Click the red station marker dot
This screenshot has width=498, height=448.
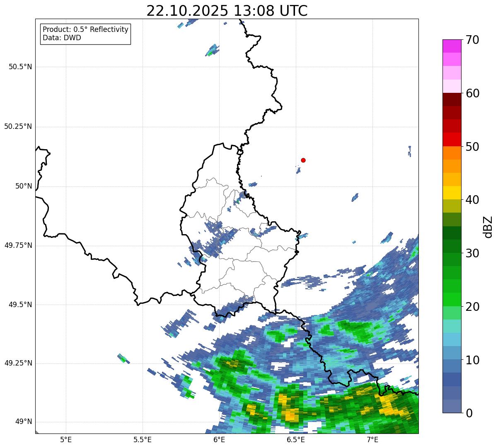point(303,160)
